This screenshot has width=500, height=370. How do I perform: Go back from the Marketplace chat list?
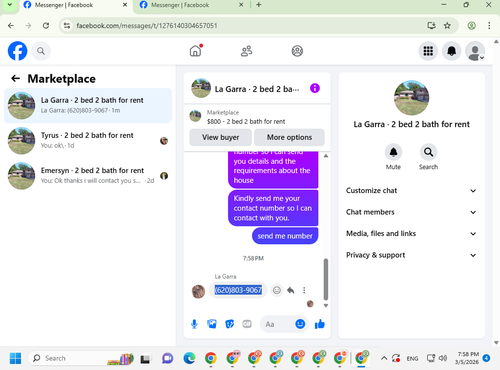[x=15, y=79]
